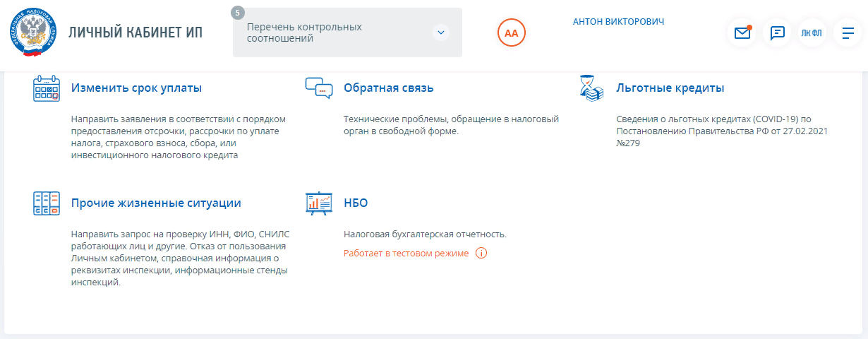
Task: Open the chat message icon in header
Action: (778, 33)
